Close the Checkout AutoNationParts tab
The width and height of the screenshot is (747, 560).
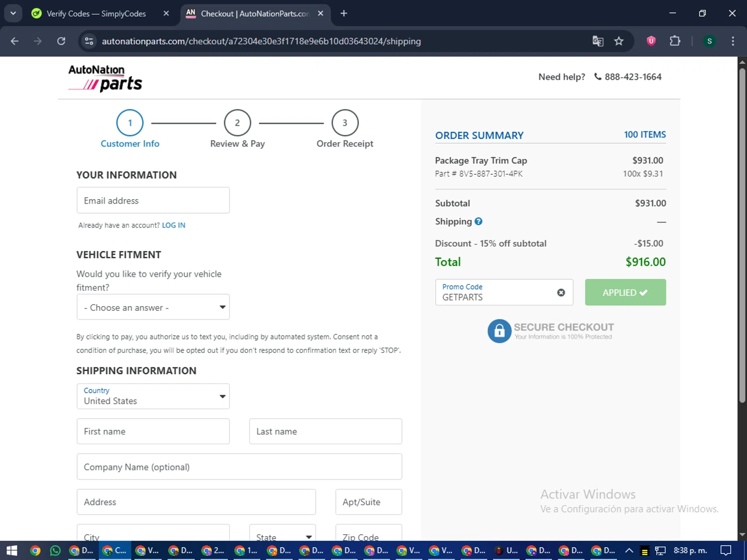(x=321, y=13)
